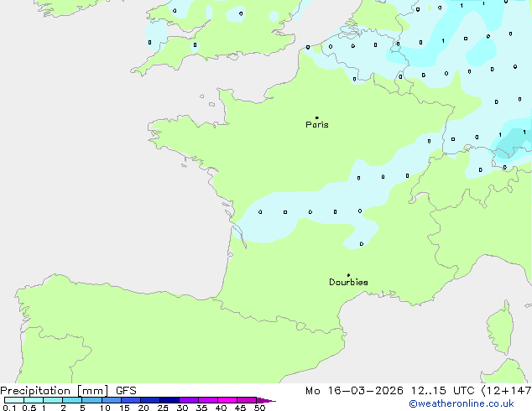Click the 20–25 mm legend swatch
The image size is (532, 411).
(149, 400)
